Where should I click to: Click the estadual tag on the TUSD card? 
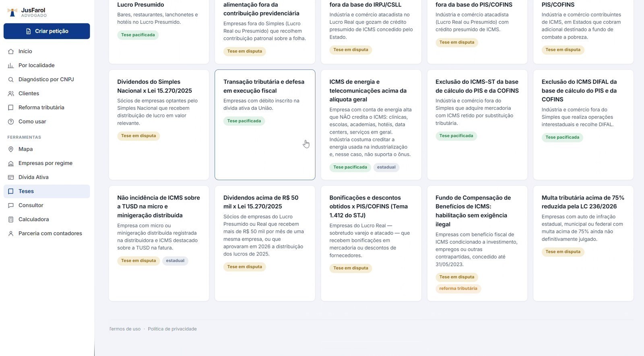coord(175,261)
